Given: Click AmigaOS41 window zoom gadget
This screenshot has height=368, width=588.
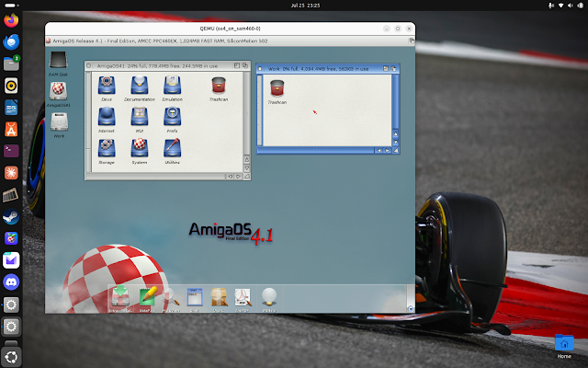Looking at the screenshot, I should (x=237, y=65).
